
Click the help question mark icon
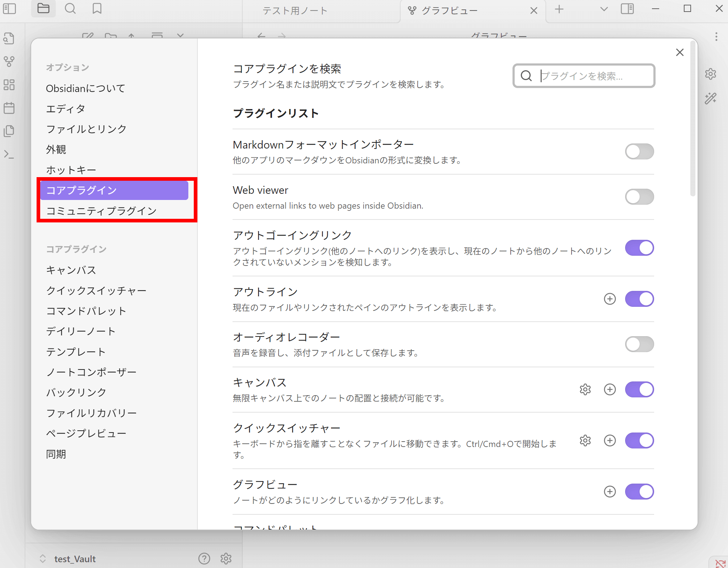click(204, 559)
